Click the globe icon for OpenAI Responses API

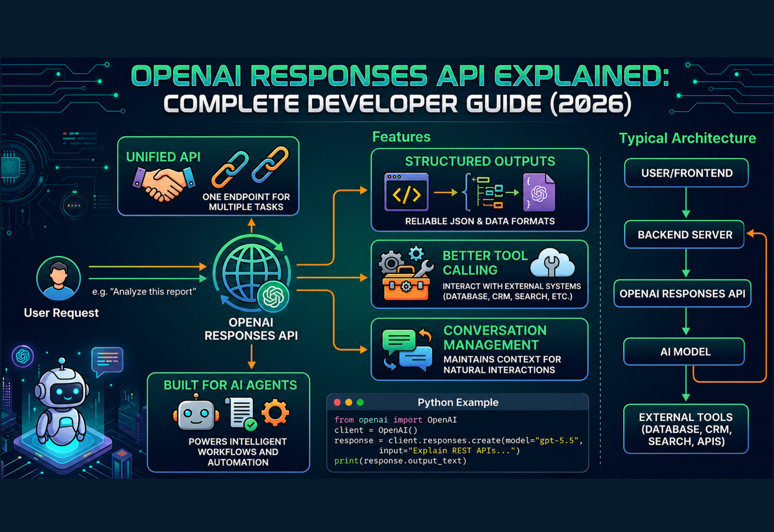[252, 272]
